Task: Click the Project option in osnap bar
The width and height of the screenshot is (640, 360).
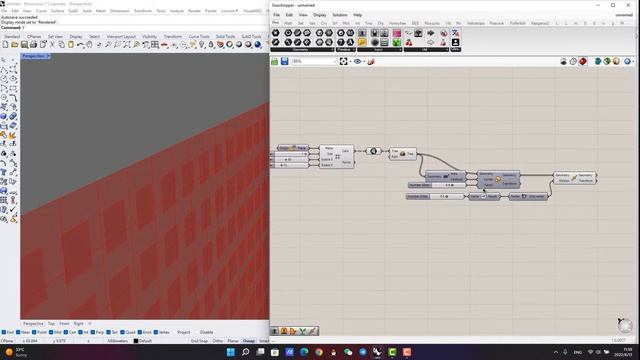Action: point(184,332)
